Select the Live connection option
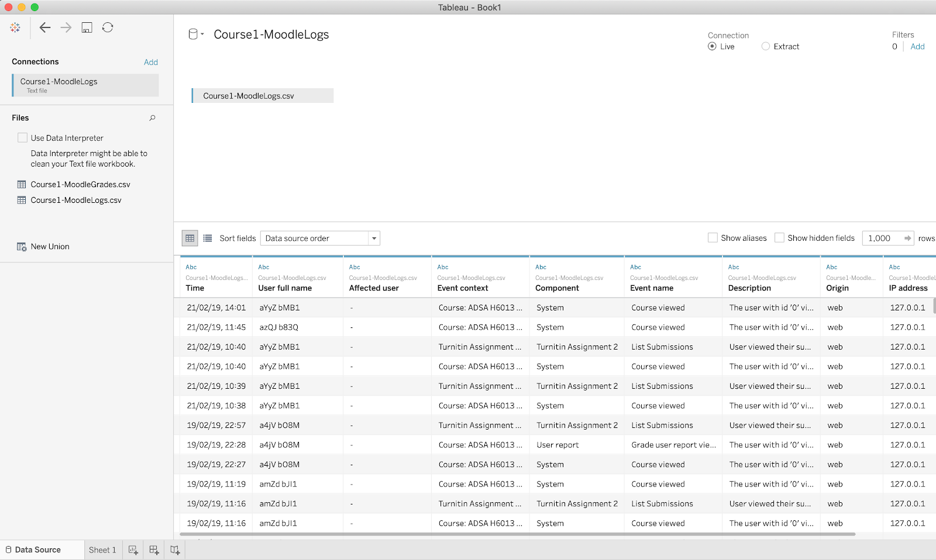 tap(712, 46)
